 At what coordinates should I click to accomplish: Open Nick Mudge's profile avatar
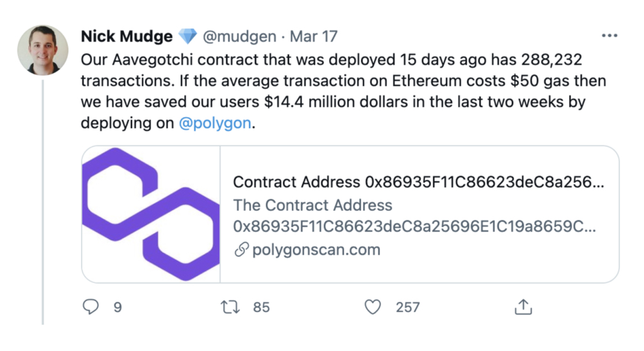pos(43,50)
